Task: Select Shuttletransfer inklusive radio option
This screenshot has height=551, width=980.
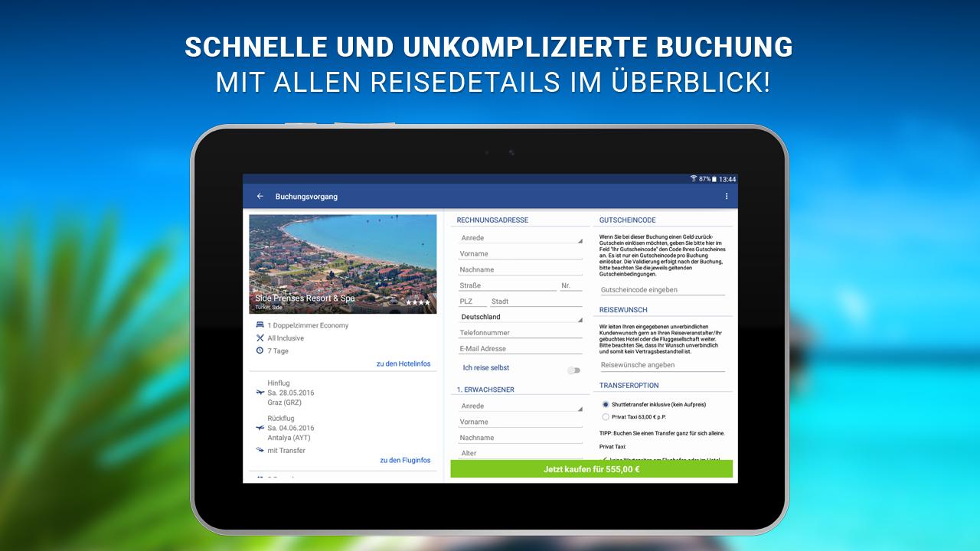Action: tap(606, 404)
